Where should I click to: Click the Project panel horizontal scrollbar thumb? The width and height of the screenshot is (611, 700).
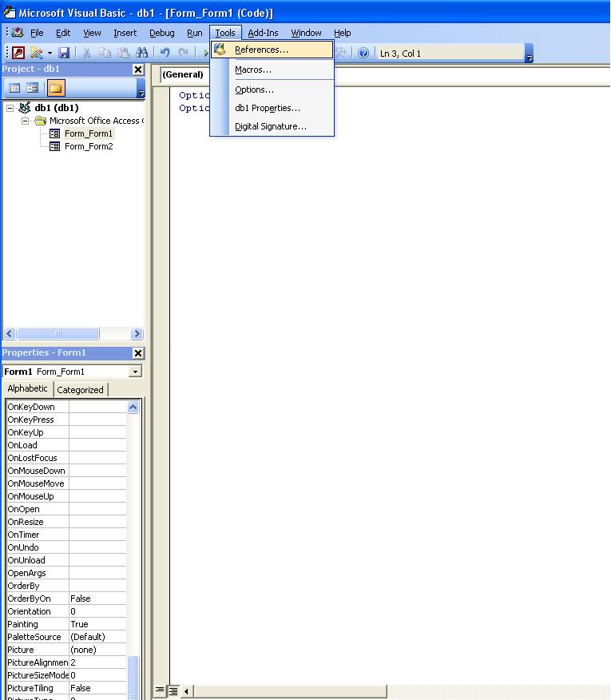coord(58,334)
